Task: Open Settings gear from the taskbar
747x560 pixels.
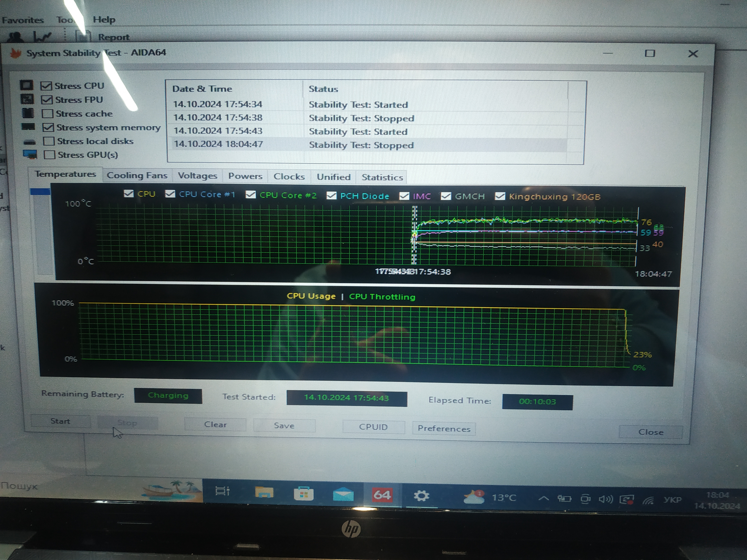Action: (421, 496)
